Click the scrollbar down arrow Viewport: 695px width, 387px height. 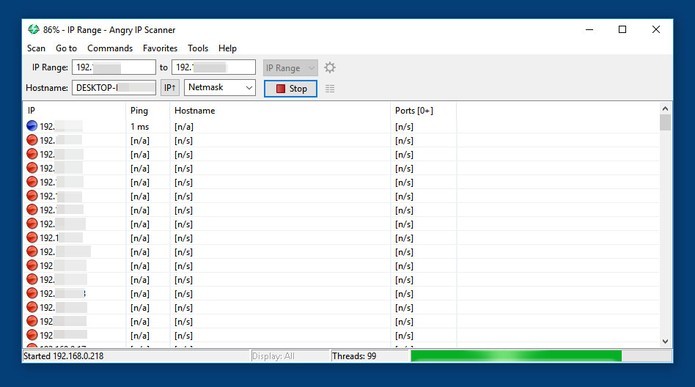tap(665, 341)
